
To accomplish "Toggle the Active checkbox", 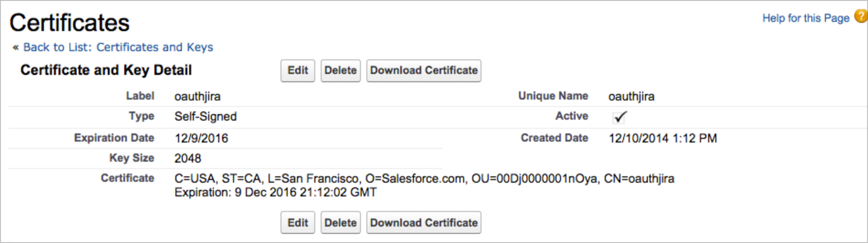I will click(619, 117).
